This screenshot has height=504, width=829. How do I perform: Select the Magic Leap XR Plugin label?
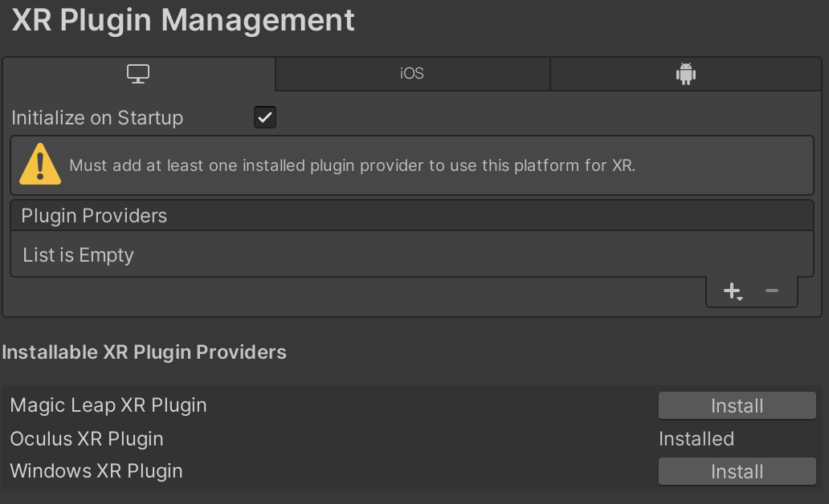tap(108, 405)
